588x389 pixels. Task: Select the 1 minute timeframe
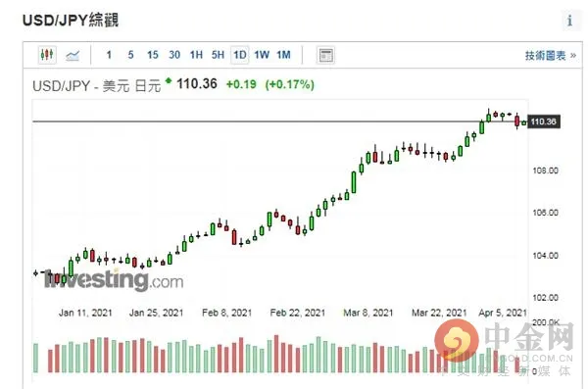(x=109, y=55)
